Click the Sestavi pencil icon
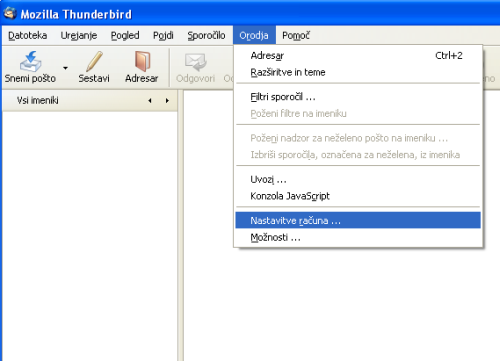 (x=94, y=61)
